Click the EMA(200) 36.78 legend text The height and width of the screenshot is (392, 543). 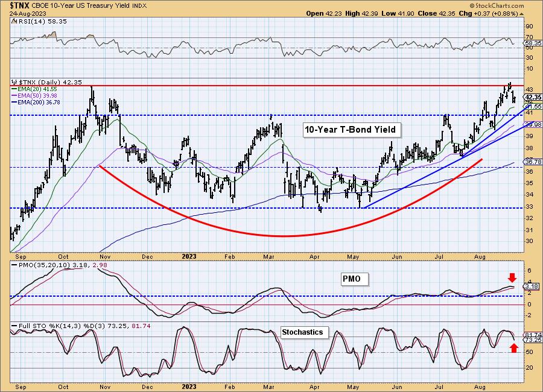click(39, 102)
